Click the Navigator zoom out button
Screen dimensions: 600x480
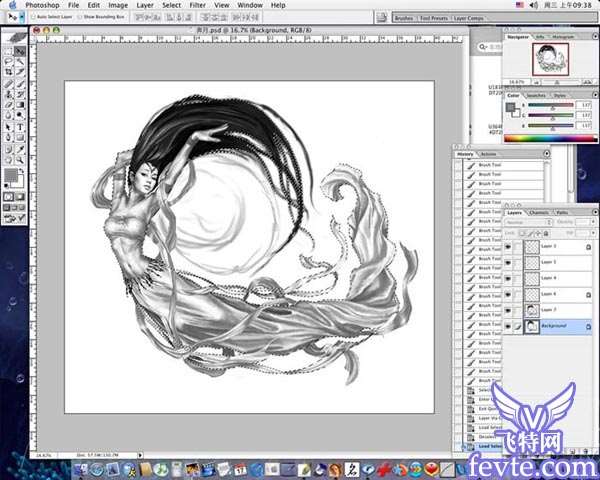pos(537,82)
